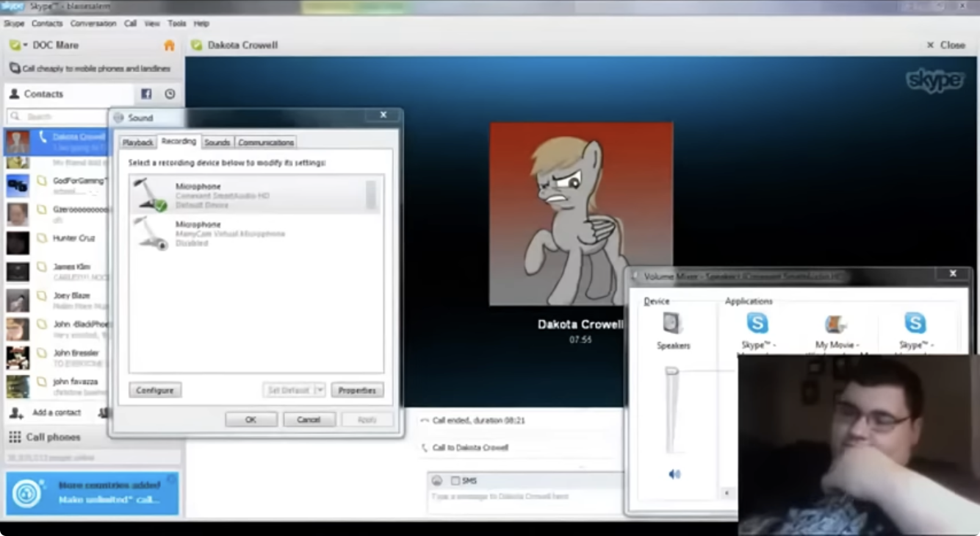
Task: Open the Skype menu
Action: click(x=14, y=24)
